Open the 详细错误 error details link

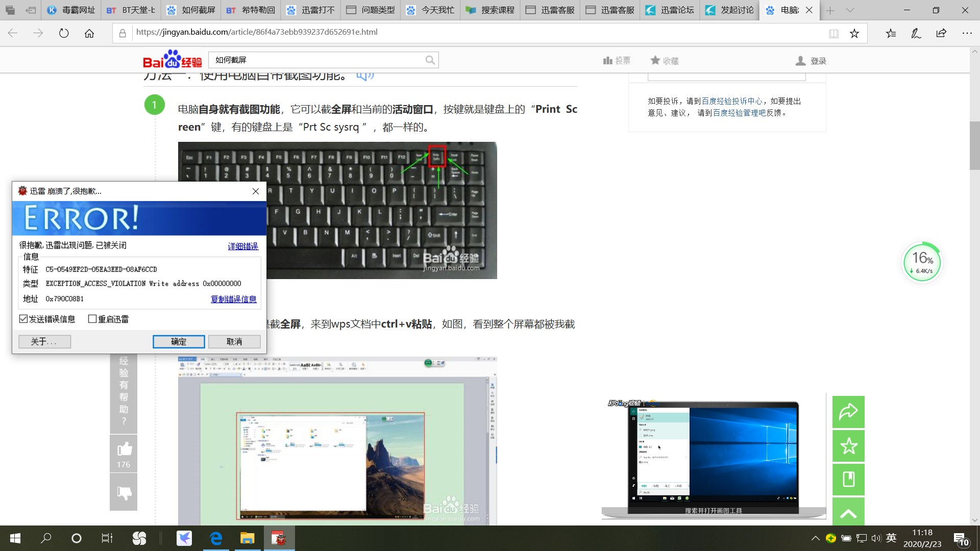(242, 246)
